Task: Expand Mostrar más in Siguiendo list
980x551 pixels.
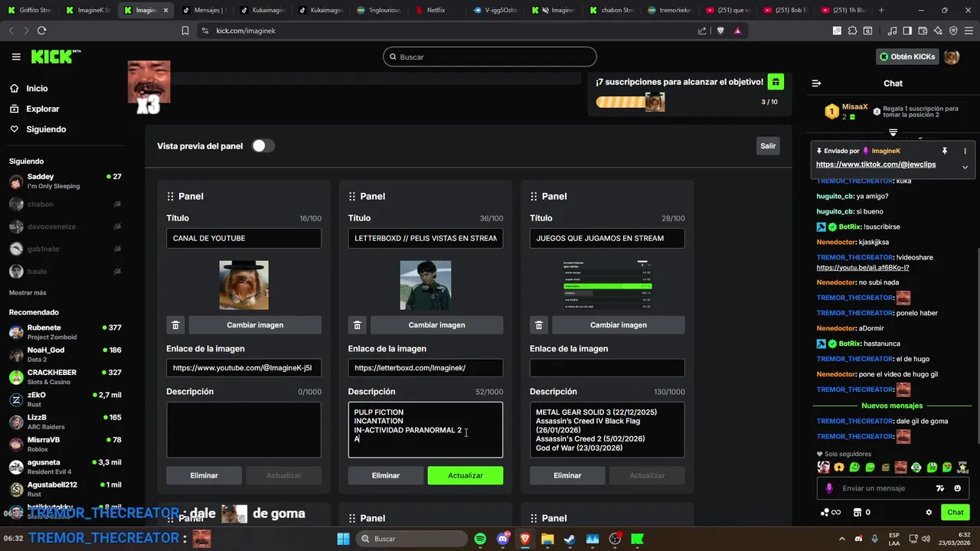Action: pyautogui.click(x=28, y=293)
